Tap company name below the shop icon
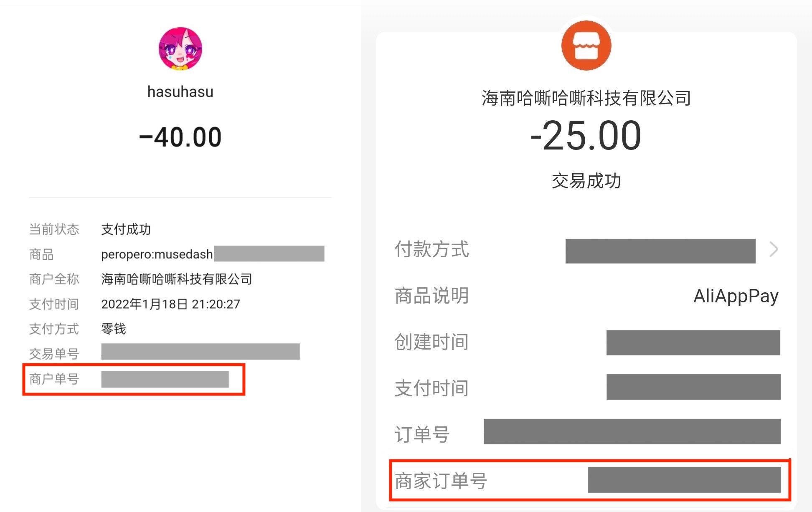 click(x=586, y=99)
